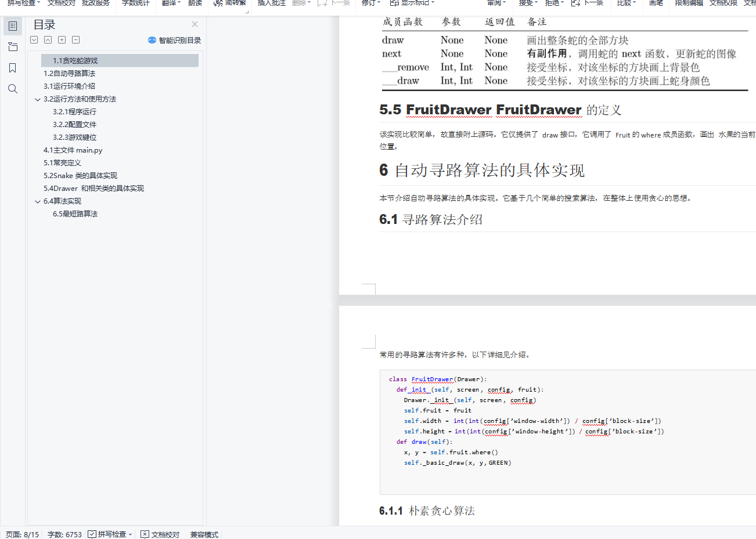Click the 页面: 8/15 status bar entry
The height and width of the screenshot is (539, 756).
(x=22, y=534)
